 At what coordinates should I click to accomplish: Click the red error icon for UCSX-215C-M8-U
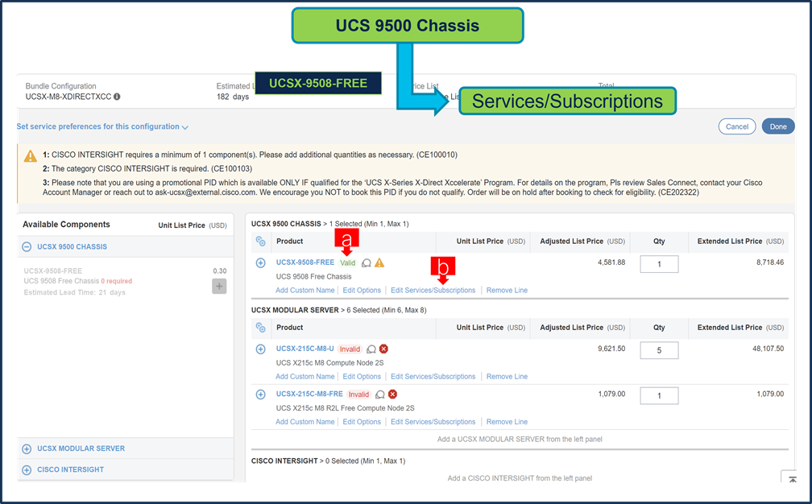[x=383, y=349]
